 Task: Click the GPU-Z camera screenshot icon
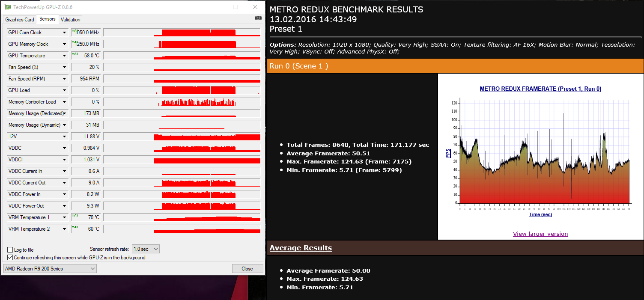point(258,18)
